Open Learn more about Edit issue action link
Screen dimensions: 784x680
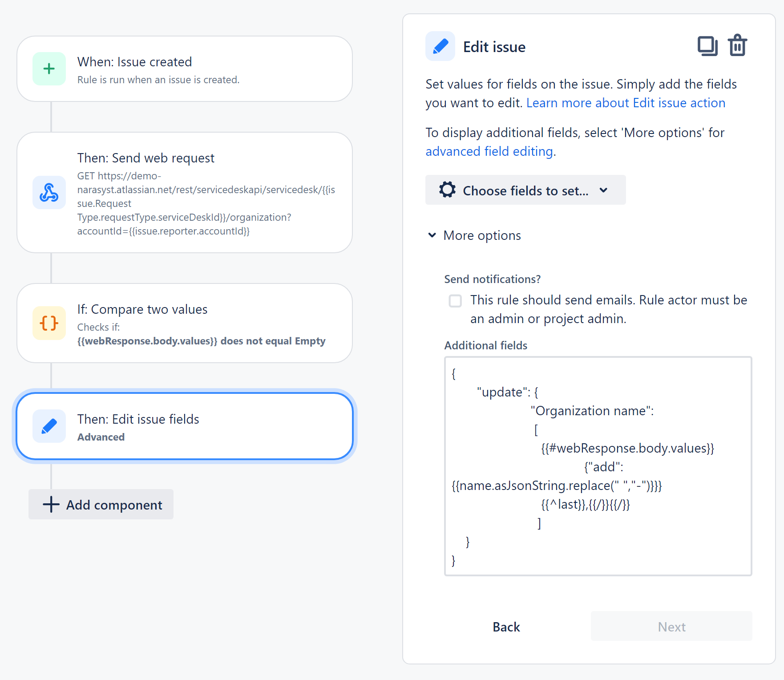click(626, 103)
